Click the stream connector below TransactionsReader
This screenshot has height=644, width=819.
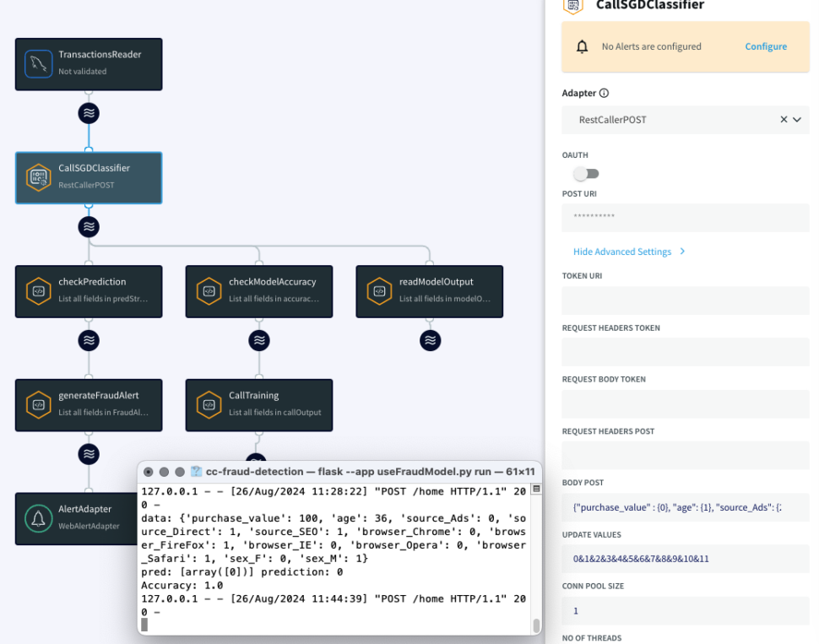(x=89, y=113)
